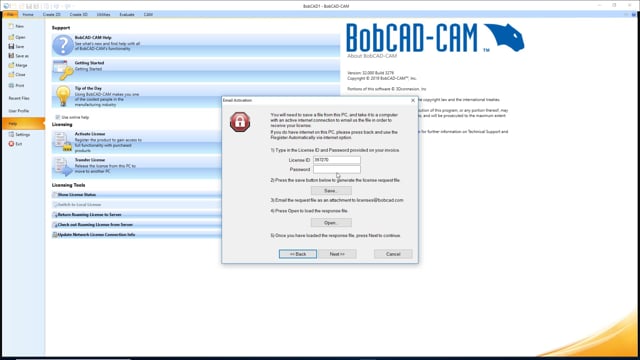Image resolution: width=640 pixels, height=360 pixels.
Task: Click the Open... button in Email Activation dialog
Action: pos(331,223)
